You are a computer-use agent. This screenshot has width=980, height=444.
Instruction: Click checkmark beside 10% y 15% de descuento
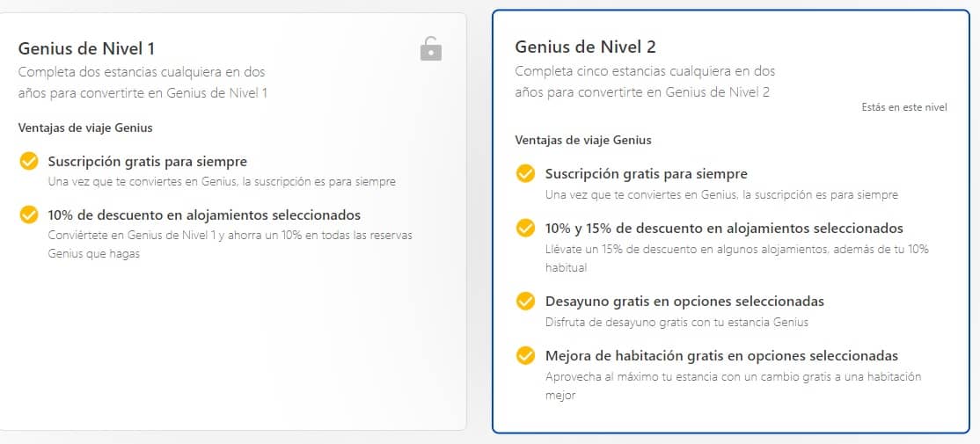525,228
